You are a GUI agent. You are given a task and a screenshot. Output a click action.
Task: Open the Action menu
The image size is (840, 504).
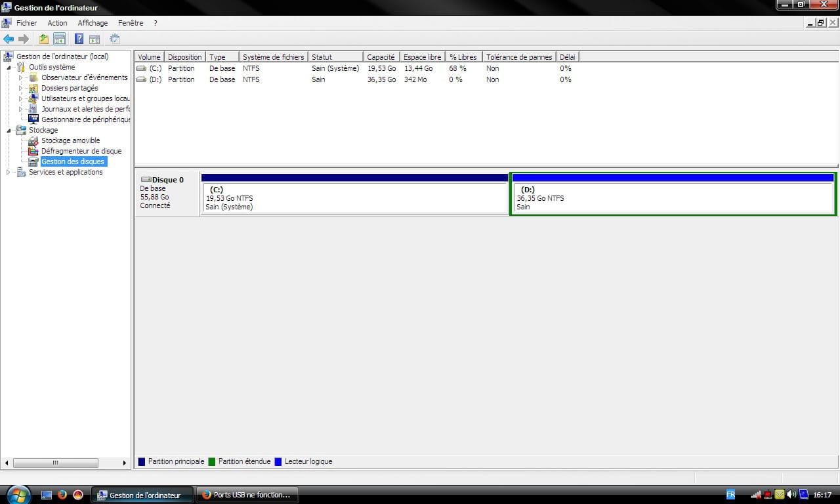57,23
